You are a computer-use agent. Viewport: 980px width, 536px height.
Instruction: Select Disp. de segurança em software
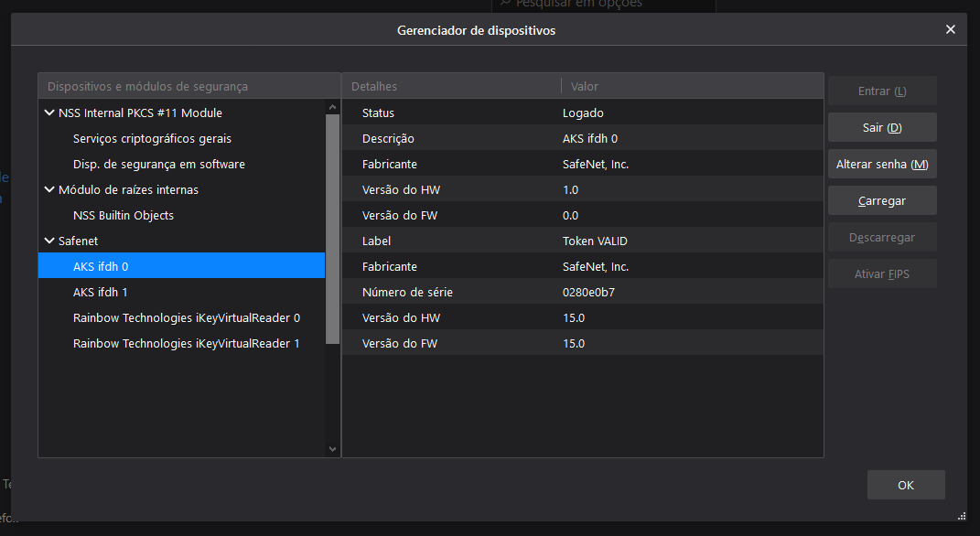pos(158,165)
